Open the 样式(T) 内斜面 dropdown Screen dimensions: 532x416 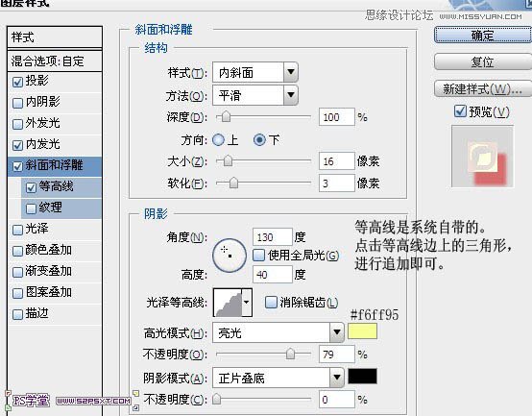[255, 72]
